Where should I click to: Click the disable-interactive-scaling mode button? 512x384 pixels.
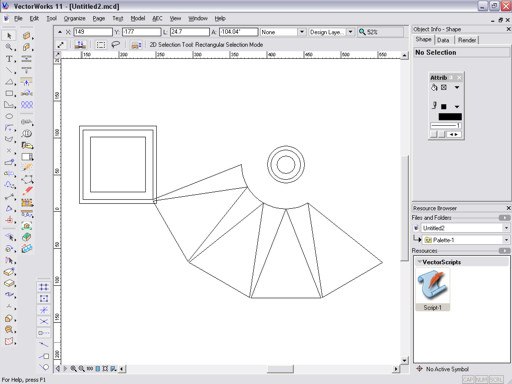[x=61, y=45]
